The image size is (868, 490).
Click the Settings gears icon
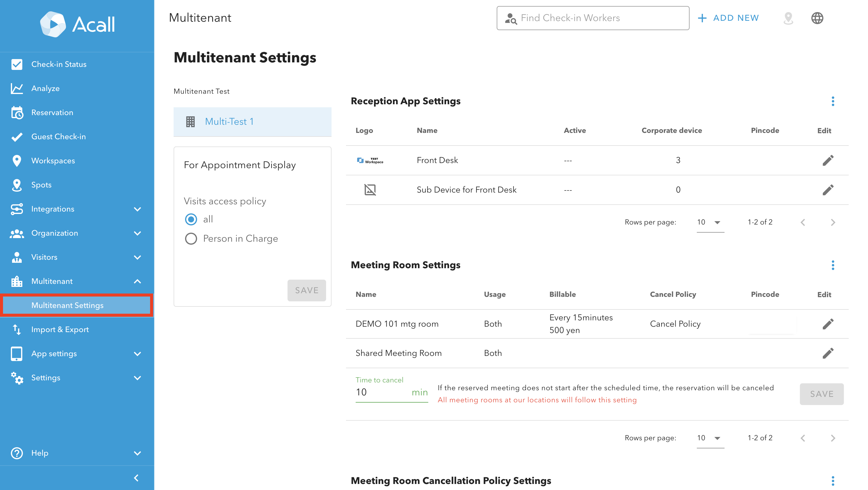17,378
